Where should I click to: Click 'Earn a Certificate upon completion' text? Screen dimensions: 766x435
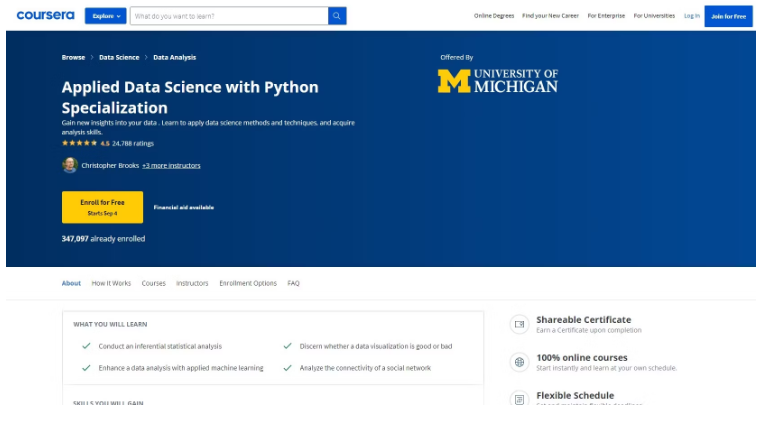[589, 330]
